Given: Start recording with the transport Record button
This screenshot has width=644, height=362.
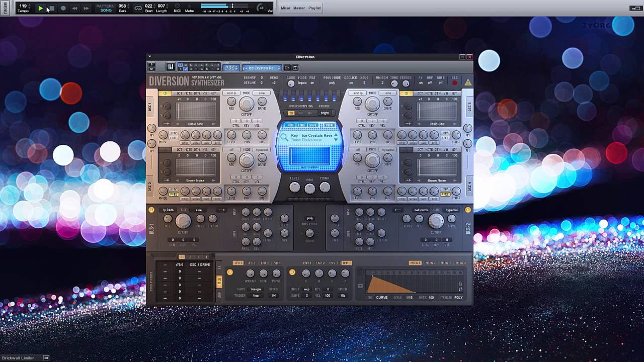Looking at the screenshot, I should point(63,8).
